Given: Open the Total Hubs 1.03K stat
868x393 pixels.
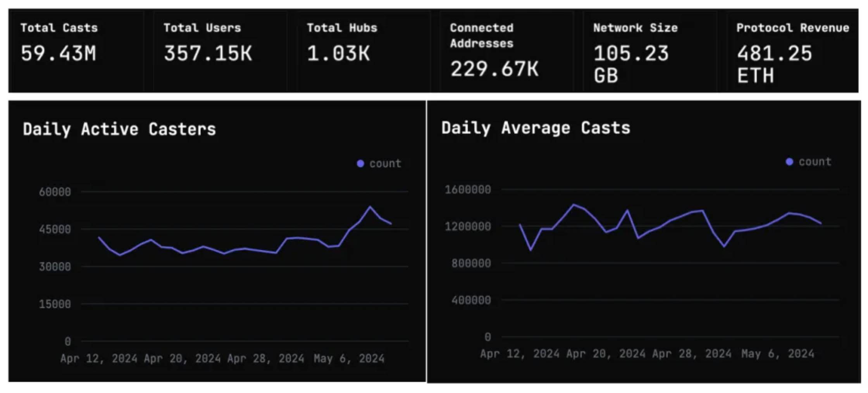Looking at the screenshot, I should point(338,53).
